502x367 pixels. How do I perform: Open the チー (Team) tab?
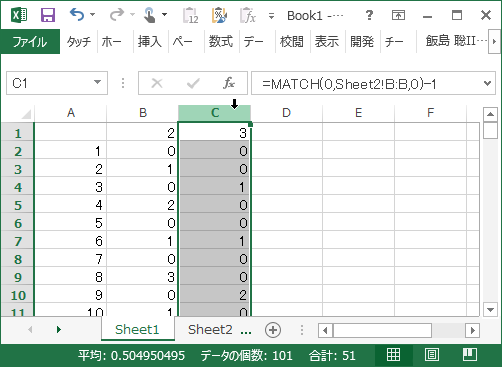click(x=394, y=42)
